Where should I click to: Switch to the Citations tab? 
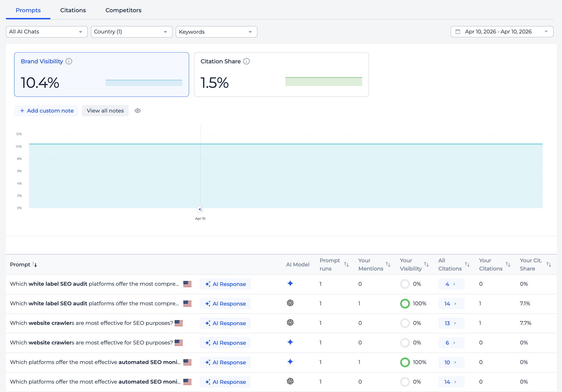[x=73, y=10]
